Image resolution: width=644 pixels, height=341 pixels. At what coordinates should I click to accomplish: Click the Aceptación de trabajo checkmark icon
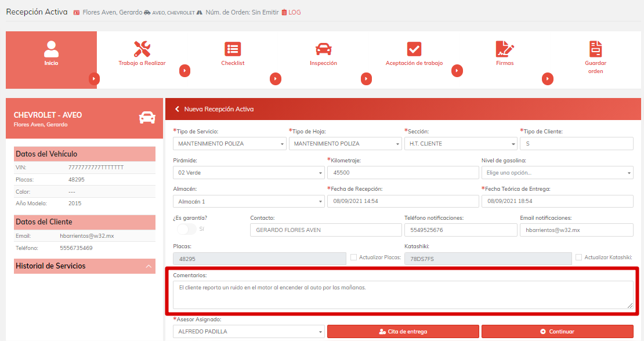tap(414, 49)
